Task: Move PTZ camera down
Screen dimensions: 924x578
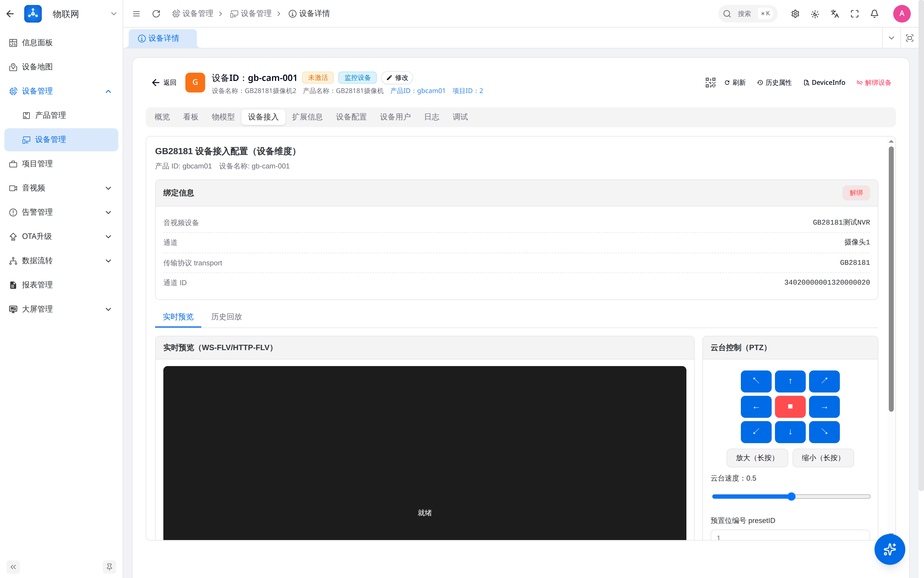Action: pos(790,432)
